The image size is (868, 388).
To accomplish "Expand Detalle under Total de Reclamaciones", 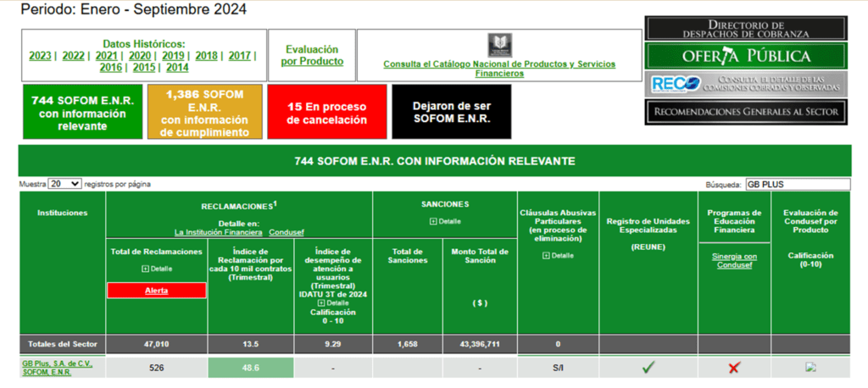I will pos(156,269).
